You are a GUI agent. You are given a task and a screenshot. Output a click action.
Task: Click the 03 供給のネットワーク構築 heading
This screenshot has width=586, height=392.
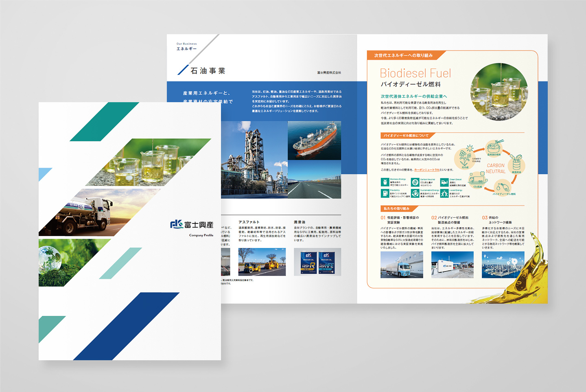pyautogui.click(x=497, y=220)
